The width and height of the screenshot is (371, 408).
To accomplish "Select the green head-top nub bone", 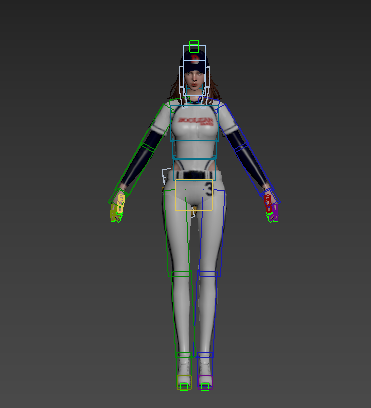I will pos(194,47).
